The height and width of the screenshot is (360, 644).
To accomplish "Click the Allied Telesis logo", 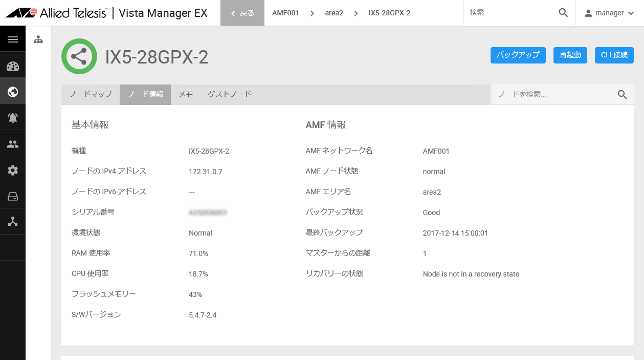I will [x=56, y=13].
